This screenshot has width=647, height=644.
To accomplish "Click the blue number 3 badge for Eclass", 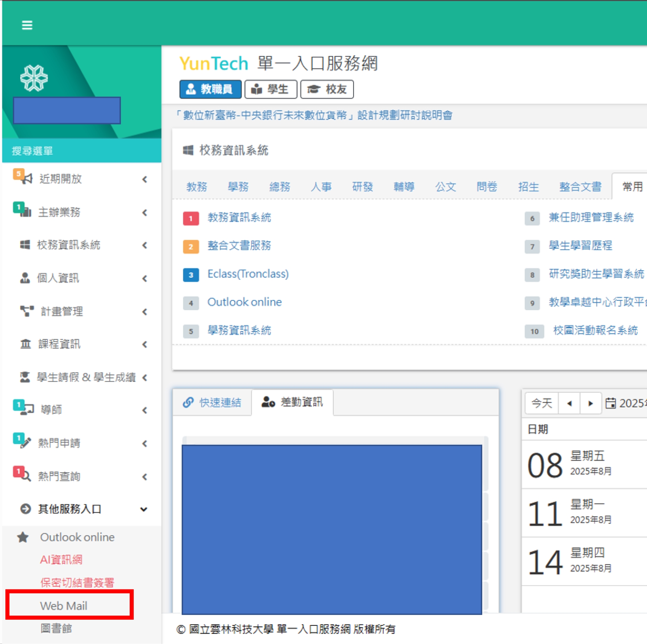I will point(191,275).
